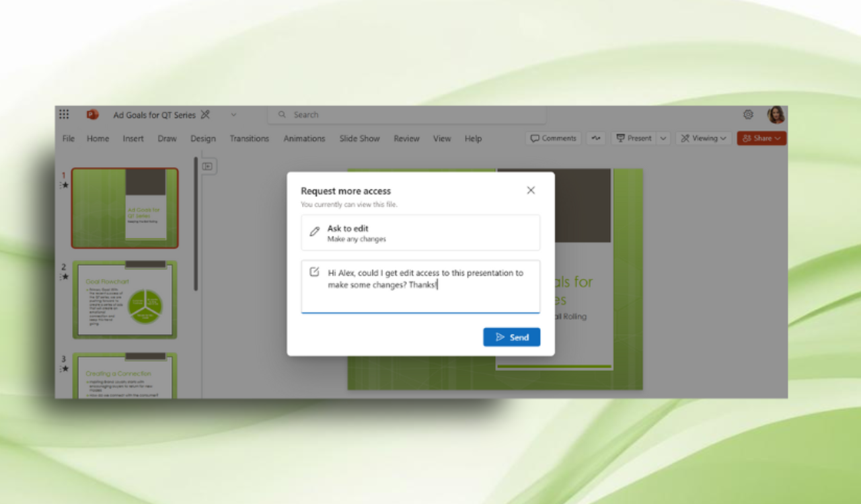Click the note icon in message box
The width and height of the screenshot is (861, 504).
(x=314, y=272)
